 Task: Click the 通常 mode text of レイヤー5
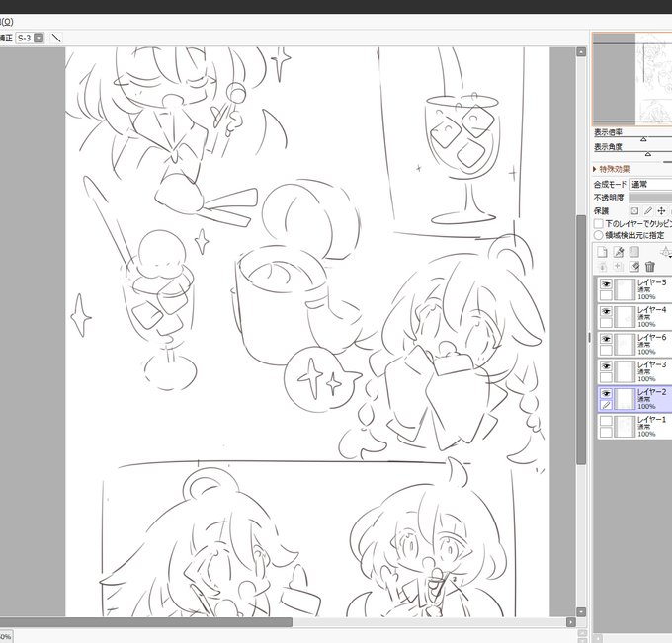643,290
